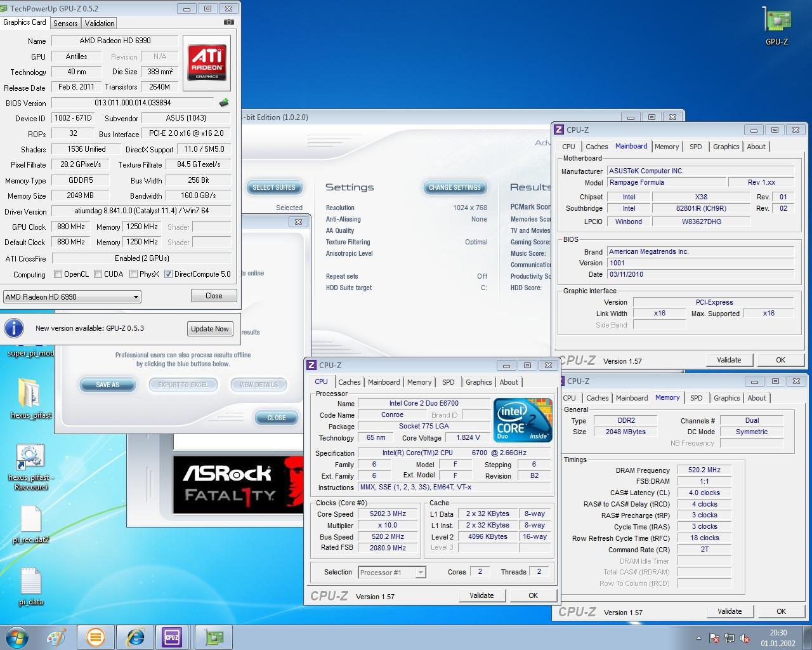Open the AMD Radeon HD 6990 GPU dropdown
The height and width of the screenshot is (650, 812).
point(72,296)
